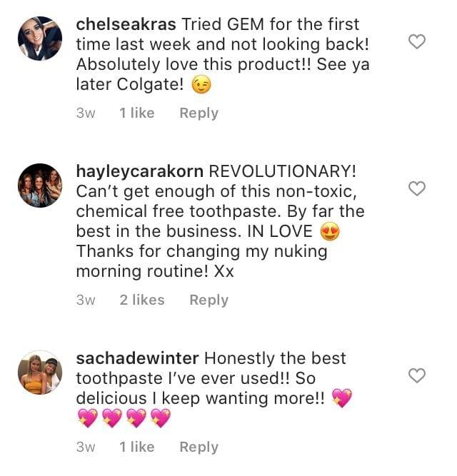Visit the sachadewinter username link

pyautogui.click(x=139, y=358)
